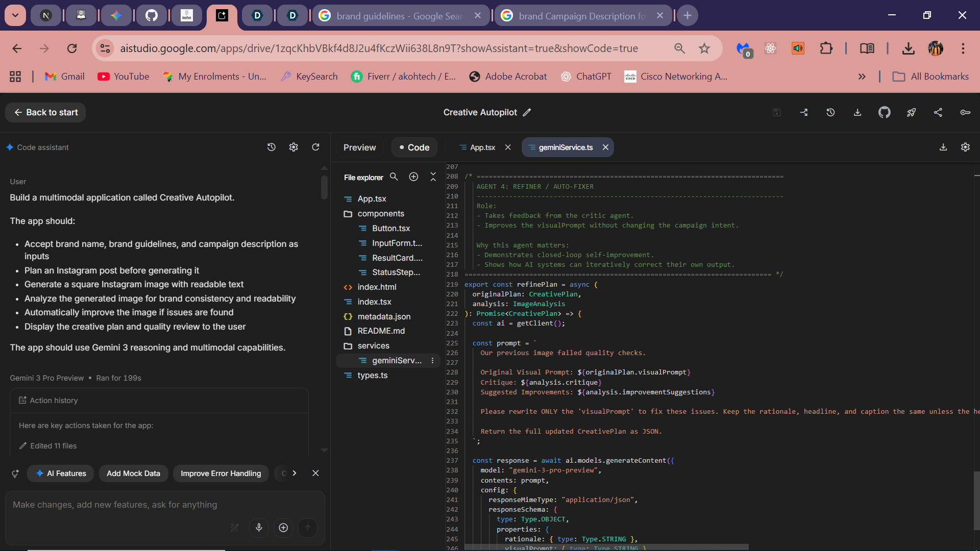Switch to Code view
This screenshot has height=551, width=980.
pos(414,147)
